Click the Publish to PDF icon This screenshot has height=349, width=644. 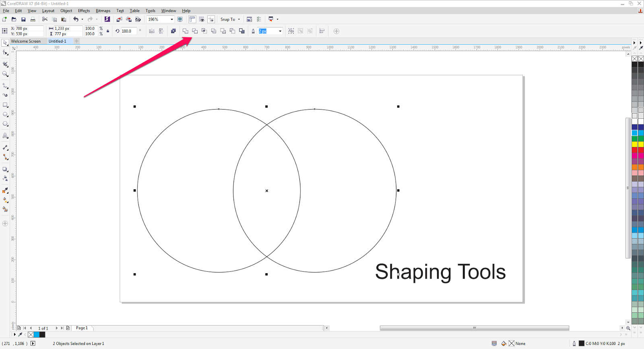138,19
